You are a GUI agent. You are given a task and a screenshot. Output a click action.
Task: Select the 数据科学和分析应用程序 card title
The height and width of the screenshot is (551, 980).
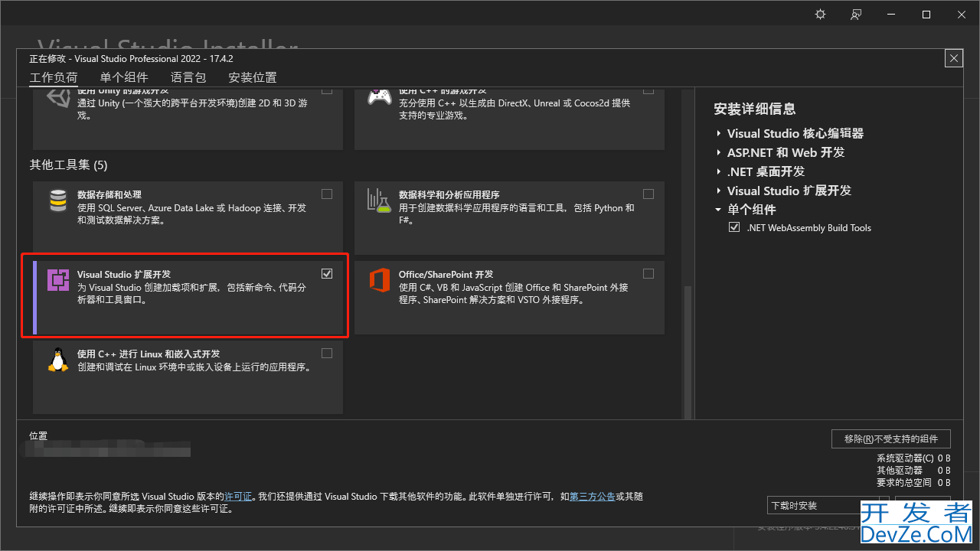coord(449,195)
